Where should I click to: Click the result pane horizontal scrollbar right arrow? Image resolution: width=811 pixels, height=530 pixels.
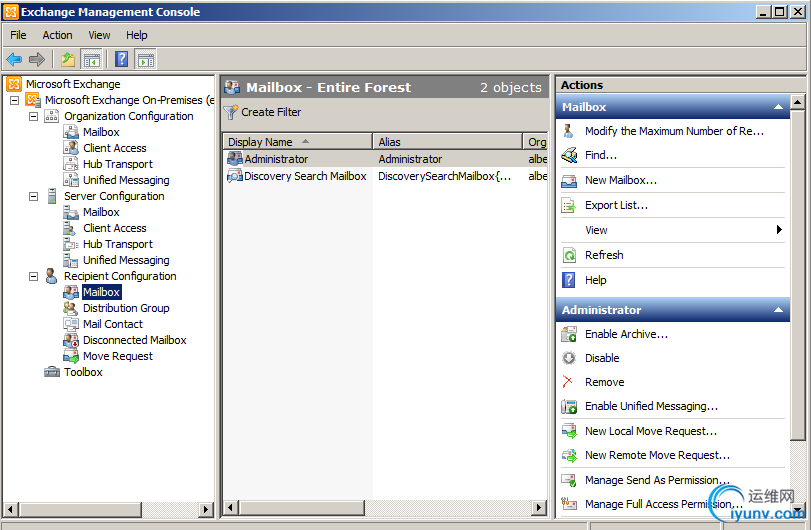click(x=539, y=508)
